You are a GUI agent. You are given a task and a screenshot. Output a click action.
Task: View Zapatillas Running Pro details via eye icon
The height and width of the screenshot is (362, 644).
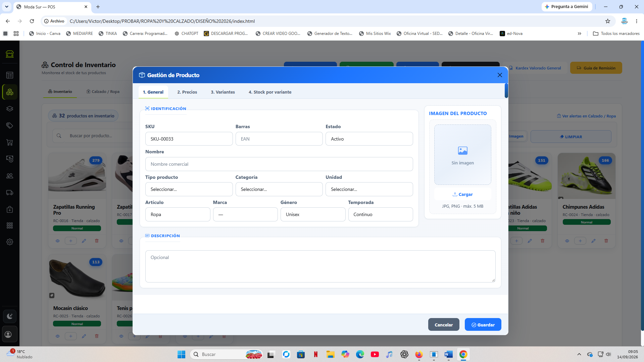[58, 241]
